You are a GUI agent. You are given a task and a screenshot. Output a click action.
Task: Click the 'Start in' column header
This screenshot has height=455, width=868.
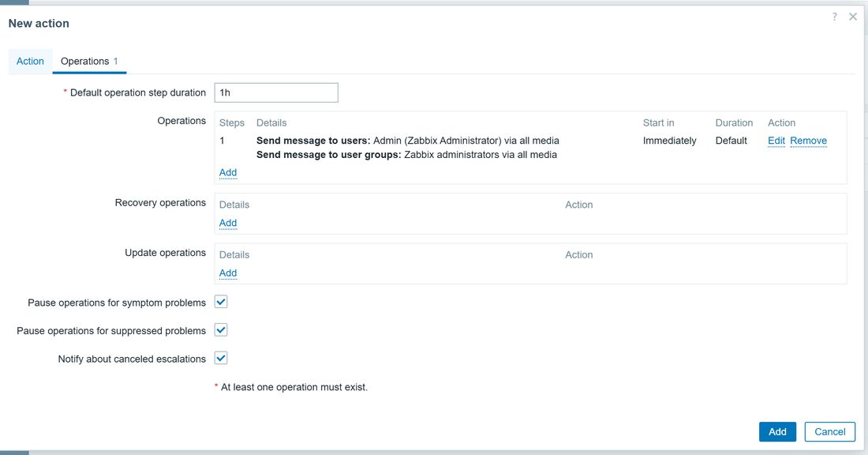pos(658,123)
